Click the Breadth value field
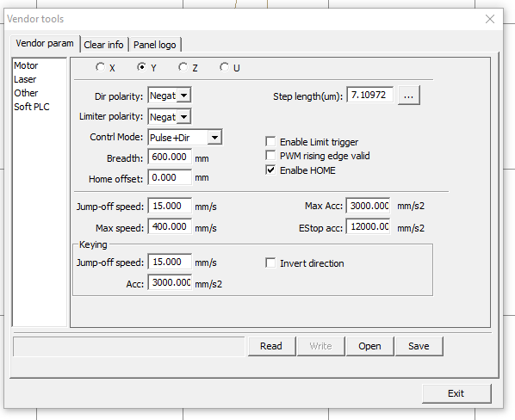Screen dimensions: 515x420 pos(170,157)
